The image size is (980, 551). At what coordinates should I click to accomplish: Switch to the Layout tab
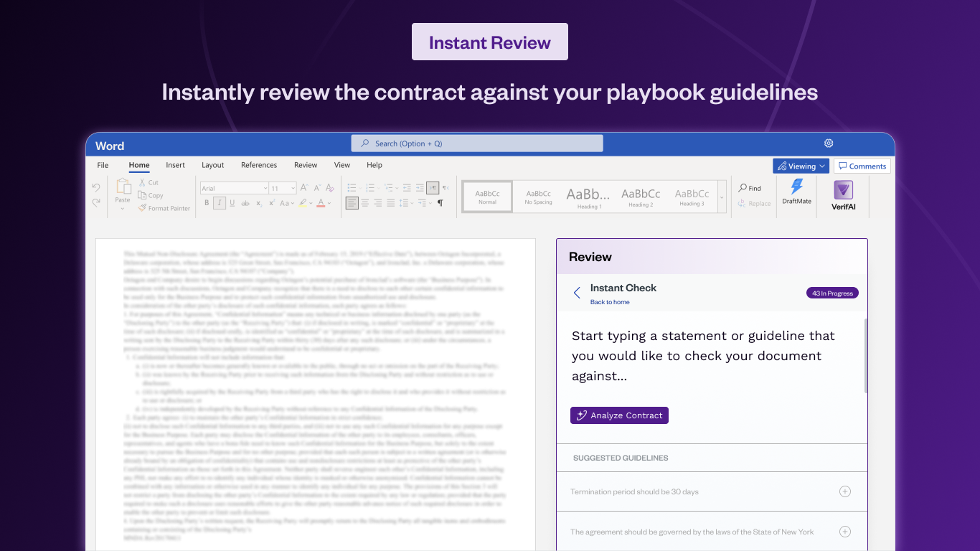coord(212,165)
